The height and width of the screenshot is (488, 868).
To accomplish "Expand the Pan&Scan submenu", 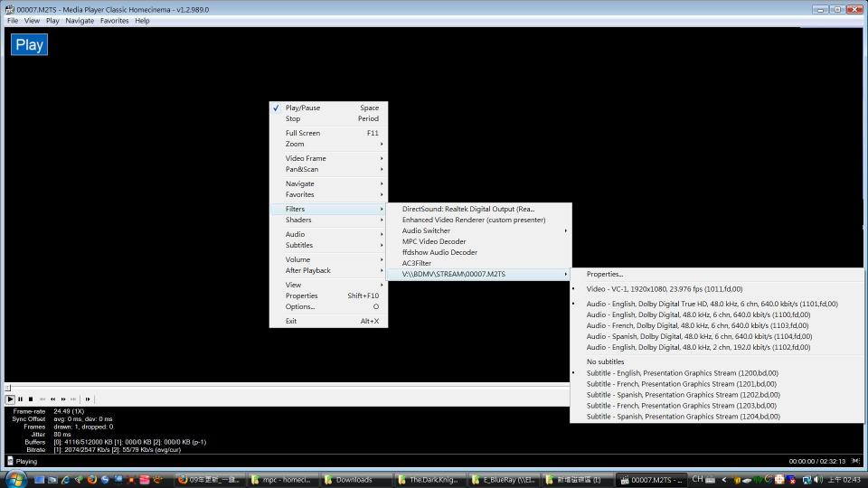I will tap(328, 169).
